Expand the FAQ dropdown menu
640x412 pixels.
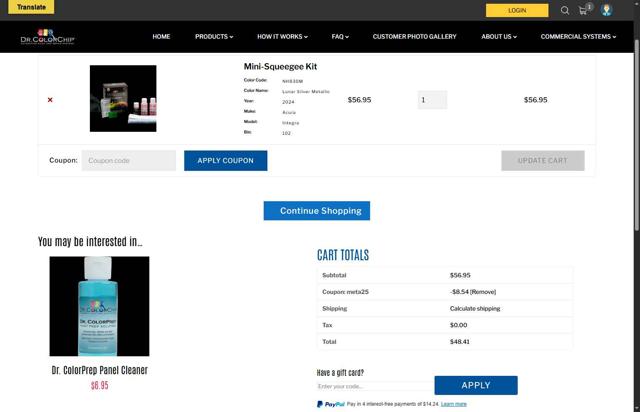tap(340, 36)
